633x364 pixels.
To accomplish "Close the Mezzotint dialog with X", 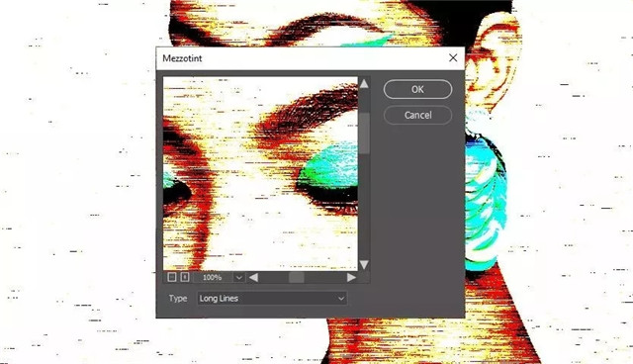I will [453, 57].
